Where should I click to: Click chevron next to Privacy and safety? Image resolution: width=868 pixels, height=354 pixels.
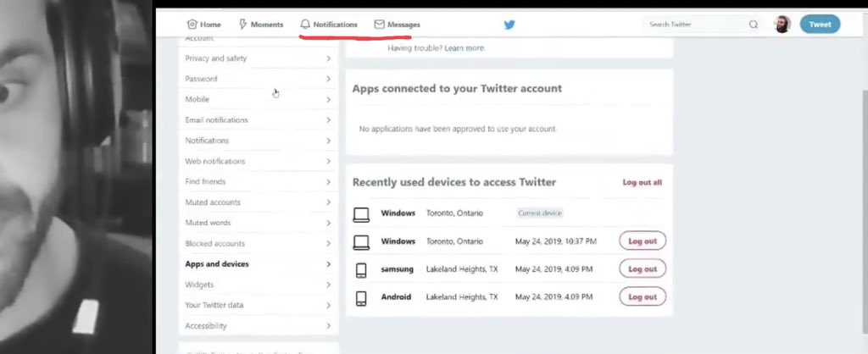tap(328, 58)
